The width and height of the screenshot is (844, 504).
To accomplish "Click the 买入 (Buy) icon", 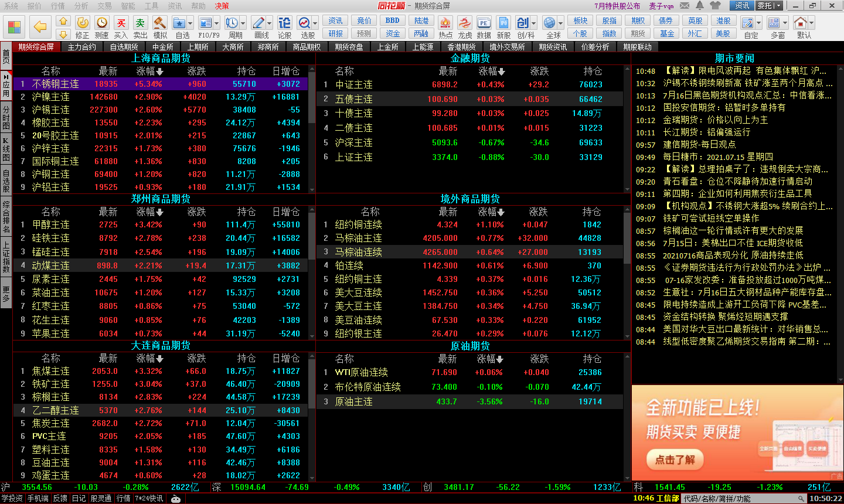I will point(122,23).
